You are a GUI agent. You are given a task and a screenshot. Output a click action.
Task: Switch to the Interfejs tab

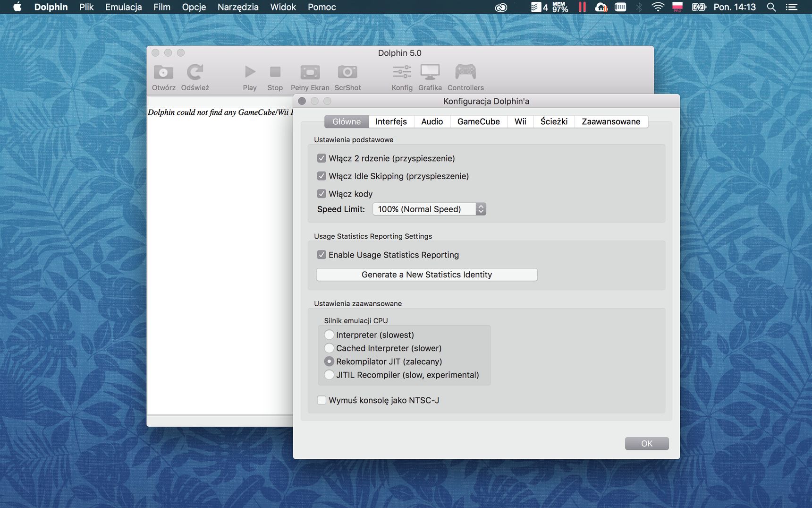coord(391,121)
